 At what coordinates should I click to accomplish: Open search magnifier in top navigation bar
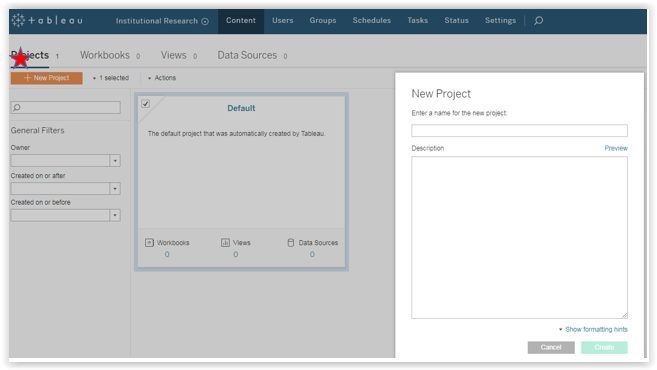click(538, 21)
